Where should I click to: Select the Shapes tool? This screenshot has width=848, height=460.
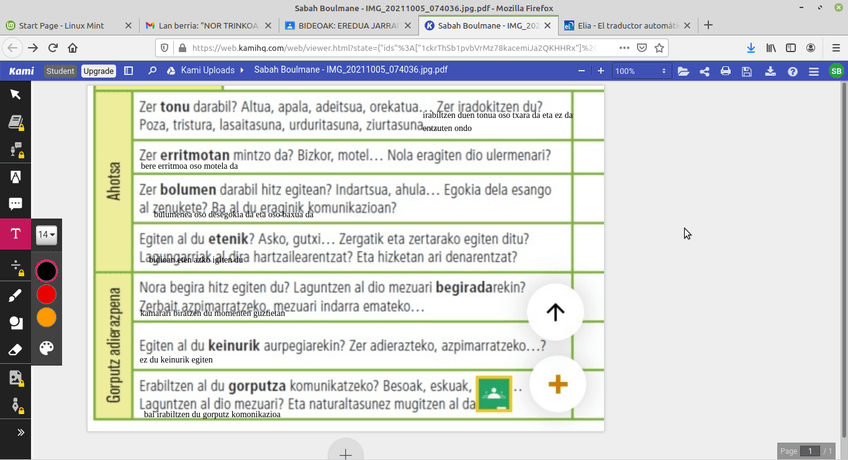[15, 323]
